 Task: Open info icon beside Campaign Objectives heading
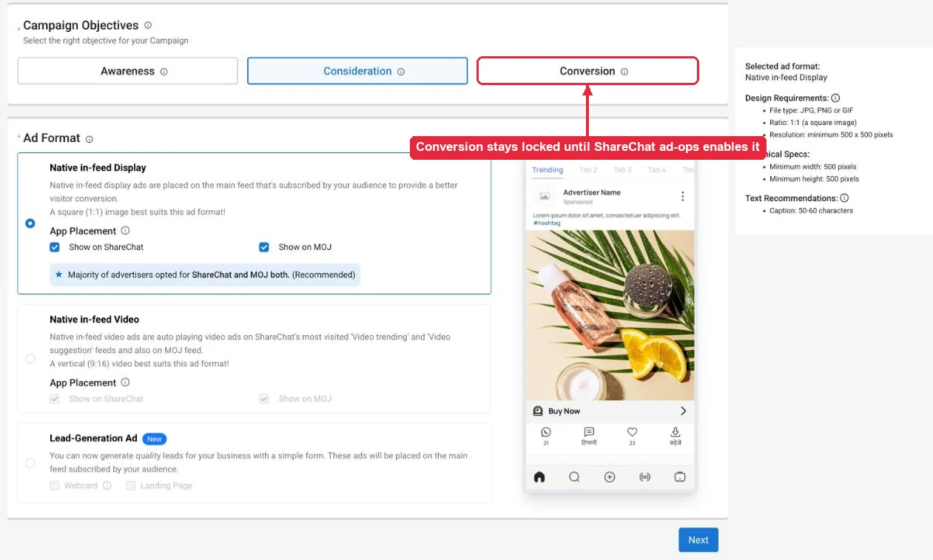(148, 25)
